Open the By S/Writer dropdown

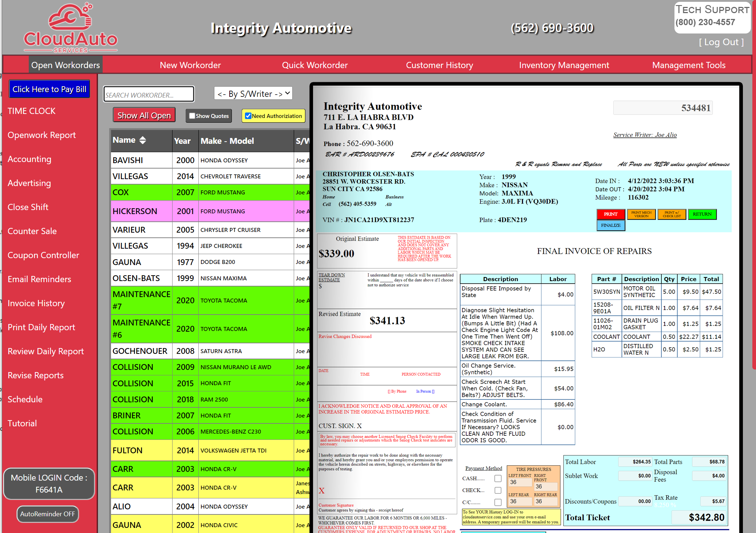(x=253, y=94)
